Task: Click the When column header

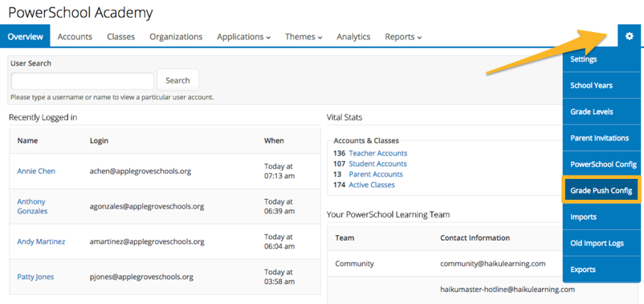Action: tap(274, 140)
